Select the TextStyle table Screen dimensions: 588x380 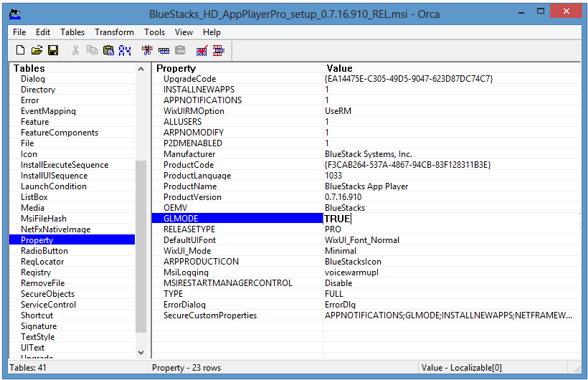coord(37,337)
